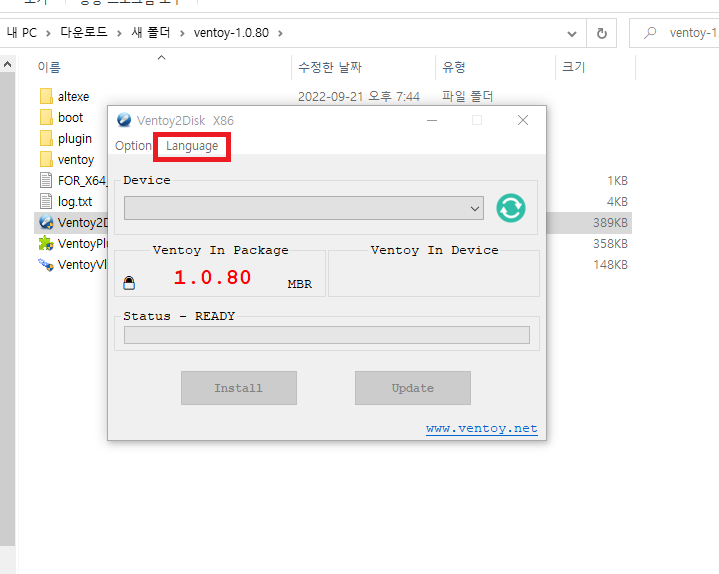The height and width of the screenshot is (574, 719).
Task: Sort files by 이름 column header
Action: [49, 67]
